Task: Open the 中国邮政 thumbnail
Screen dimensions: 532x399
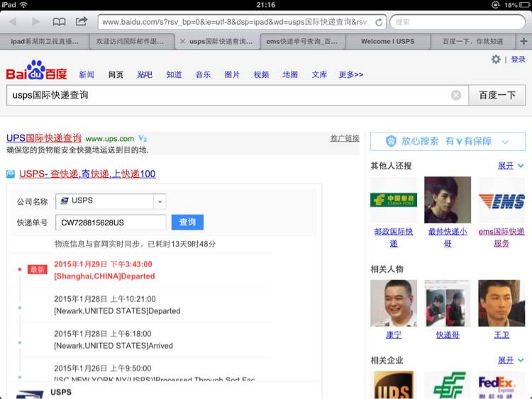Action: pos(394,200)
